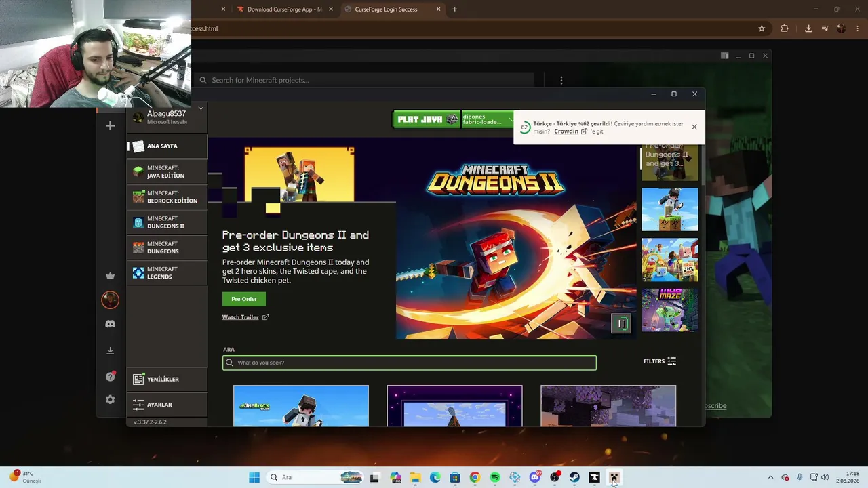Open Steam from the taskbar
The height and width of the screenshot is (488, 868).
(x=574, y=477)
